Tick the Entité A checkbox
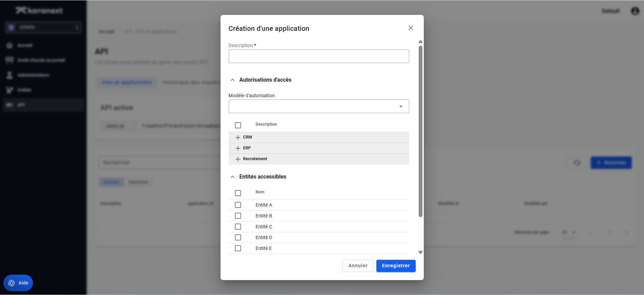This screenshot has width=644, height=295. tap(238, 205)
